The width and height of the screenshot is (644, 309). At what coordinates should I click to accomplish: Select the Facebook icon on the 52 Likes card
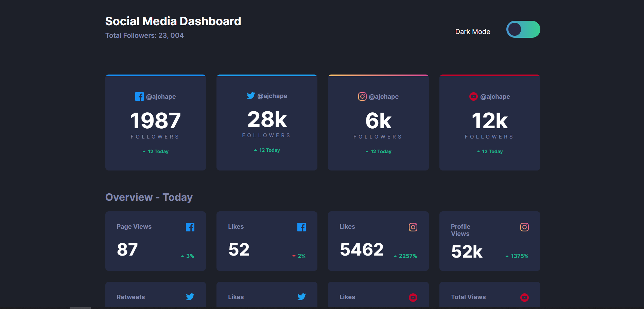[302, 227]
